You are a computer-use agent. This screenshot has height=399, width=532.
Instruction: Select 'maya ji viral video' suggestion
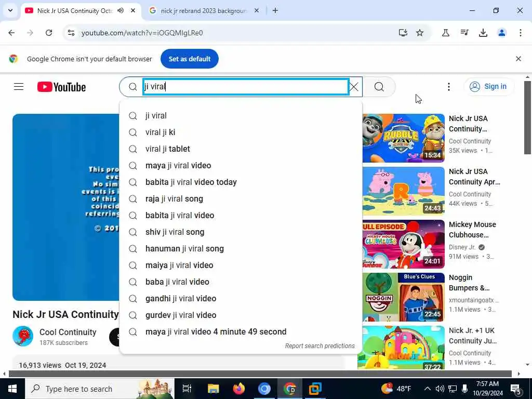pyautogui.click(x=241, y=166)
